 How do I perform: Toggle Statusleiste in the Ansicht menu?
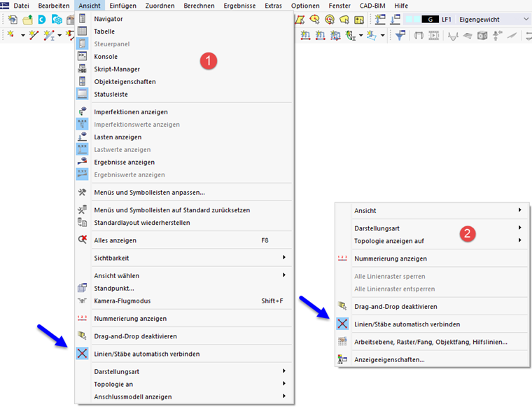[x=183, y=94]
